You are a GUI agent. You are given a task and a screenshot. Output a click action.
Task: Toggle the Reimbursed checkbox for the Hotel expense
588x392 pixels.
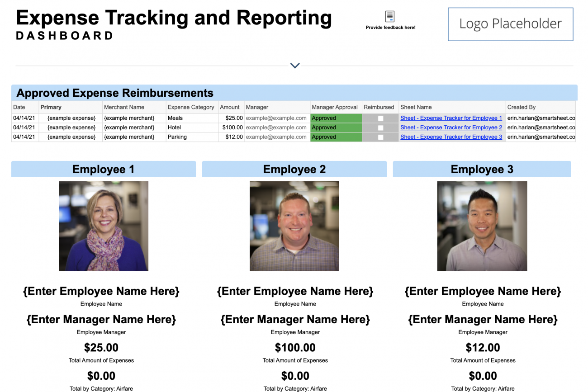(380, 128)
